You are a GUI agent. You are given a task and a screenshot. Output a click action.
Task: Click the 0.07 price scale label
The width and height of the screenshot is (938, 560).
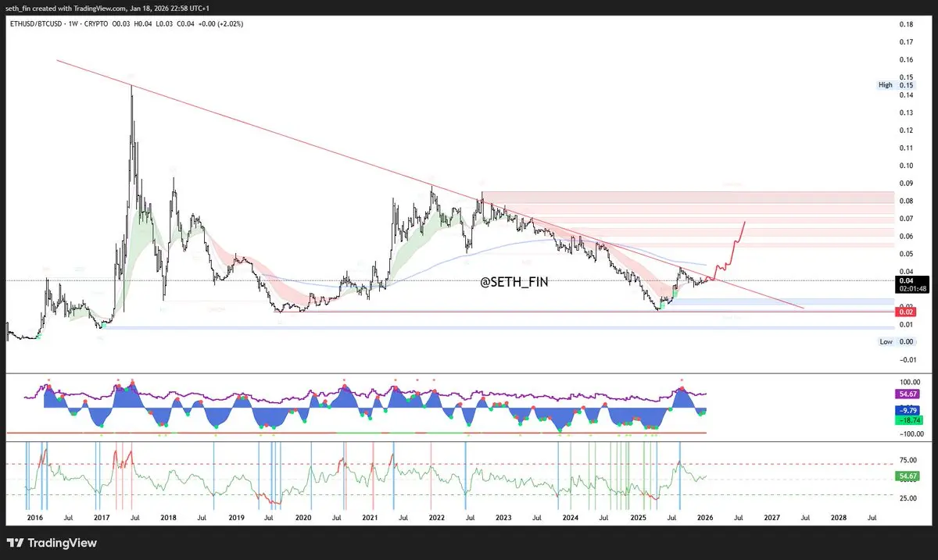[906, 219]
